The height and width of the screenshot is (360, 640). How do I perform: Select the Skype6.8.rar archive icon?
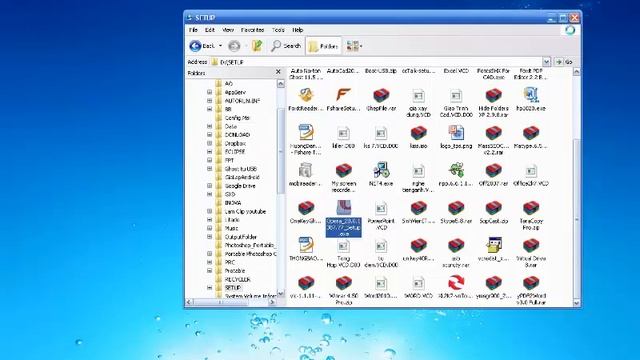click(x=456, y=208)
